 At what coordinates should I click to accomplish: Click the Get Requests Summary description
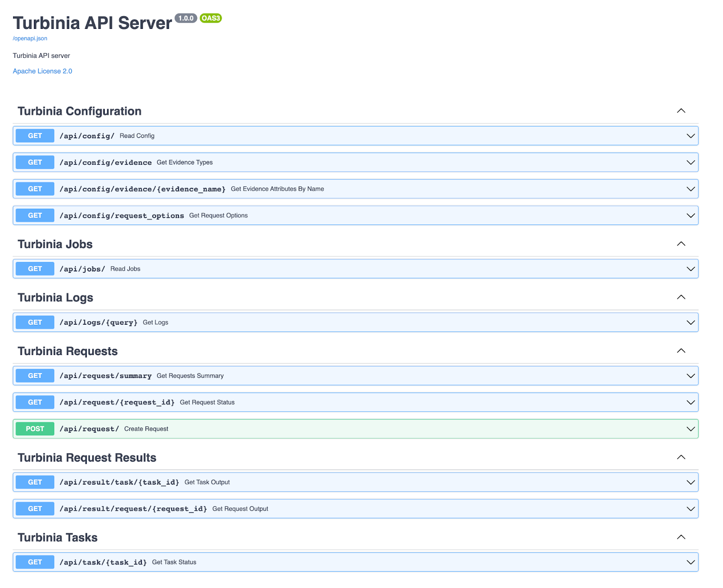190,376
